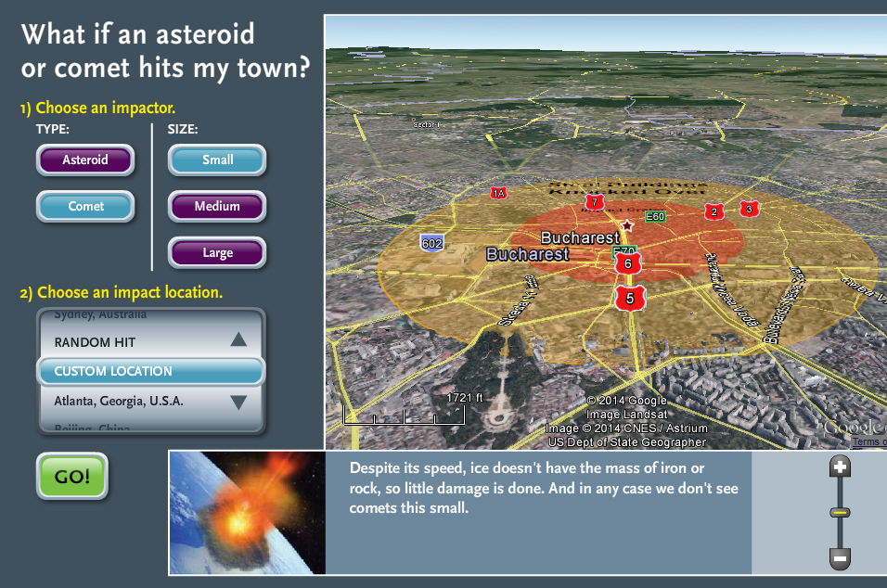Choose the Small size option
Image resolution: width=887 pixels, height=588 pixels.
[x=217, y=160]
